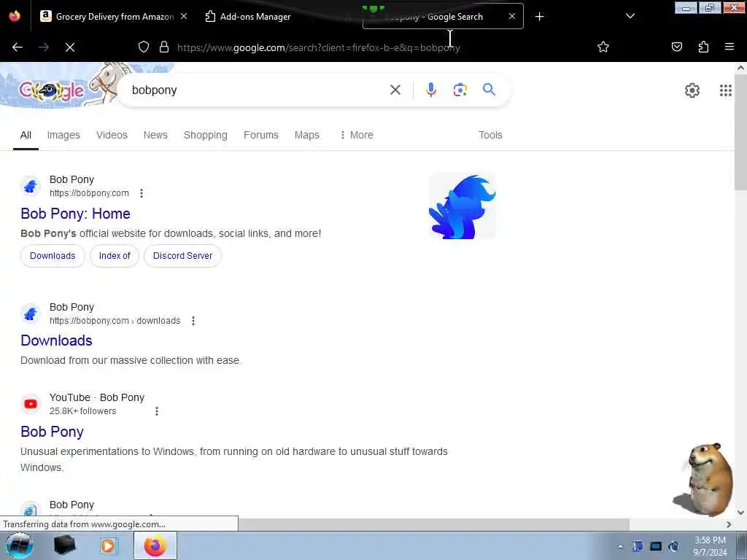Viewport: 747px width, 560px height.
Task: List all tabs with the chevron button
Action: 630,16
